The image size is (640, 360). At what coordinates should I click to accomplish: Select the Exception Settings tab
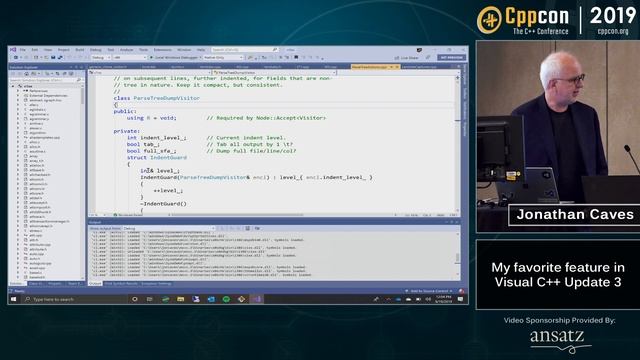click(156, 283)
